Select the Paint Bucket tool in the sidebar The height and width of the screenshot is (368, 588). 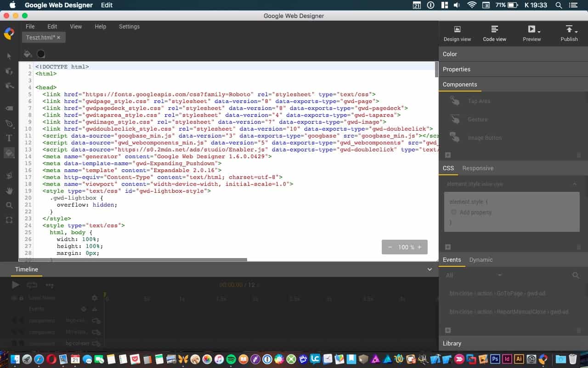coord(9,153)
